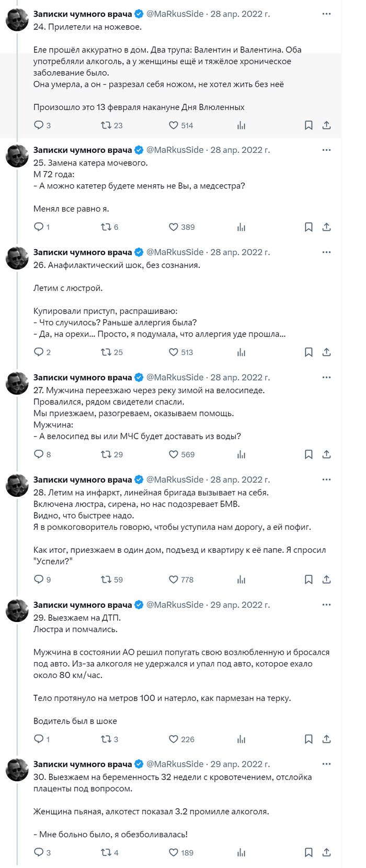
Task: View analytics of tweet 30 about беременность
Action: coord(241,852)
